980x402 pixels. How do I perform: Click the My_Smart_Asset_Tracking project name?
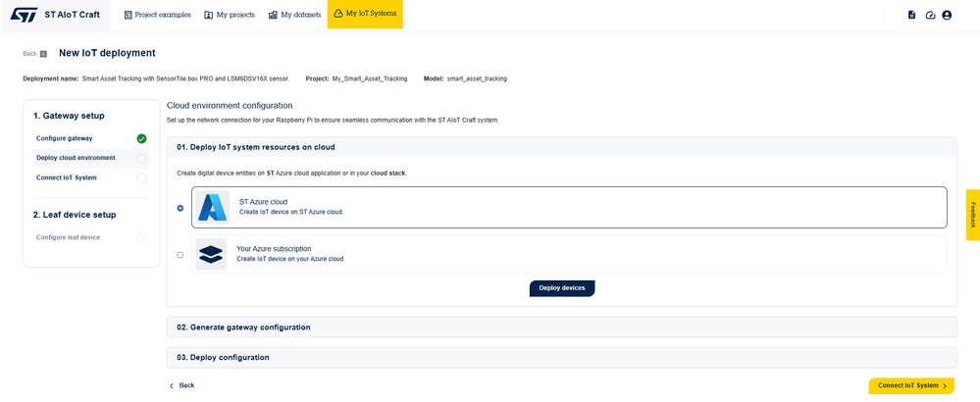[x=370, y=79]
